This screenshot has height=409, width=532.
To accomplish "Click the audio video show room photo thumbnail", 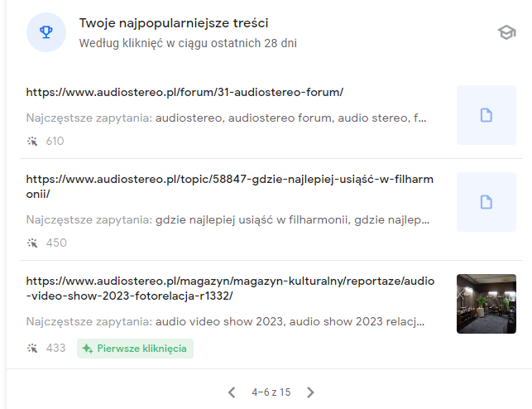I will coord(486,304).
